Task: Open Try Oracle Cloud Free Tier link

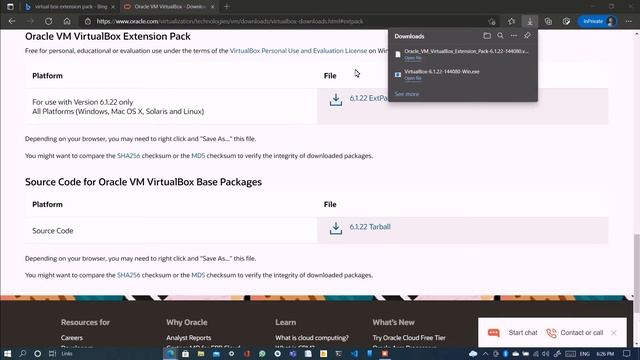Action: [409, 338]
